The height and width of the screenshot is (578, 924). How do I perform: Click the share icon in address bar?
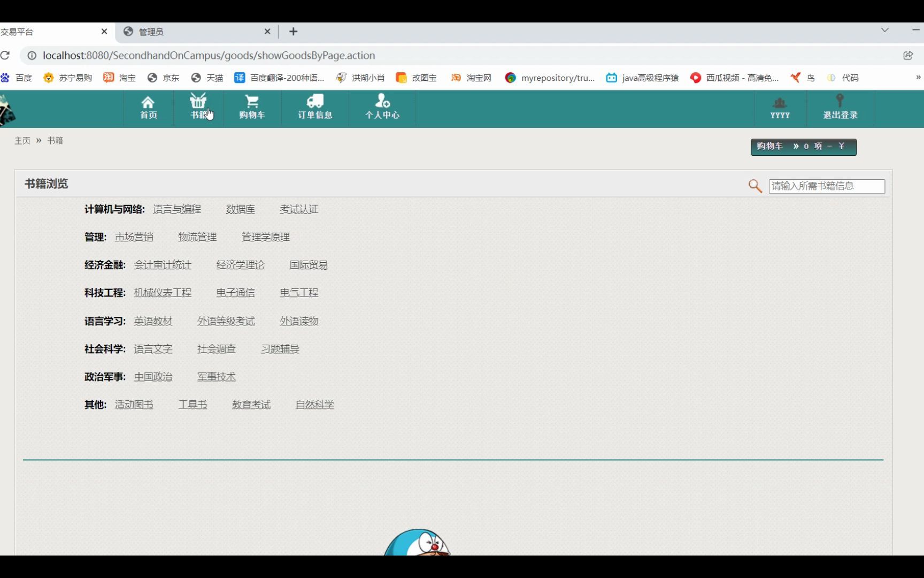908,55
